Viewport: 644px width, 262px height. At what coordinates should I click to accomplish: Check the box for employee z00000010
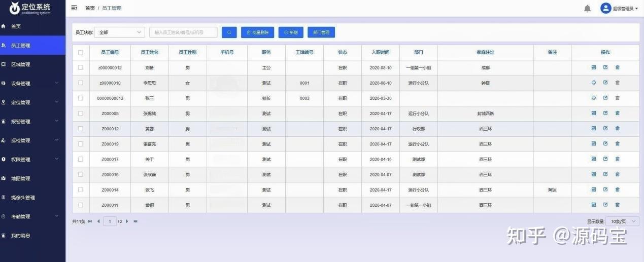point(80,83)
